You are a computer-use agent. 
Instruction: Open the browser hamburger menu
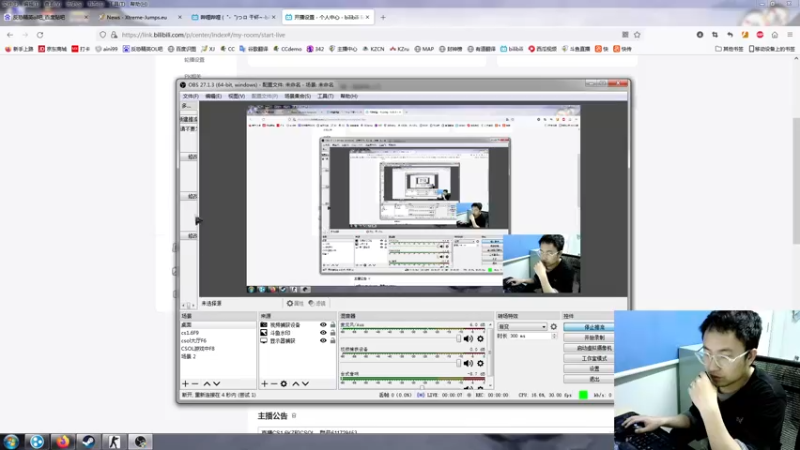pos(790,35)
